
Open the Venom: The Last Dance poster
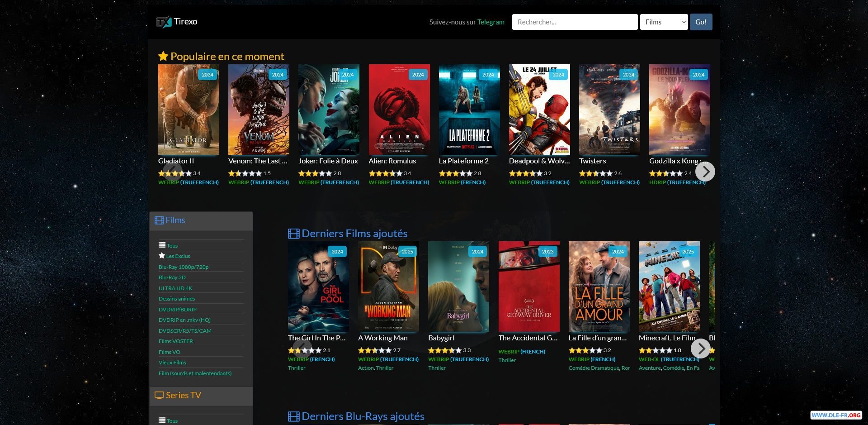point(259,110)
